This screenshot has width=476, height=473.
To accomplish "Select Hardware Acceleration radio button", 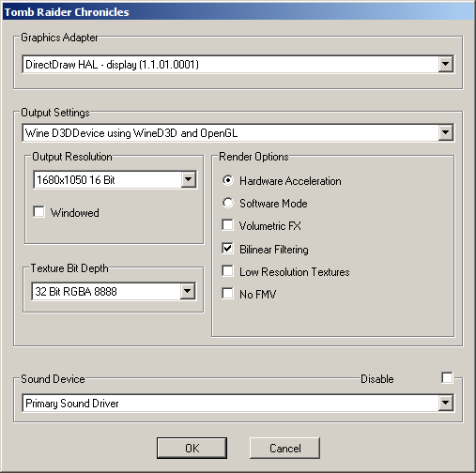I will pos(228,180).
